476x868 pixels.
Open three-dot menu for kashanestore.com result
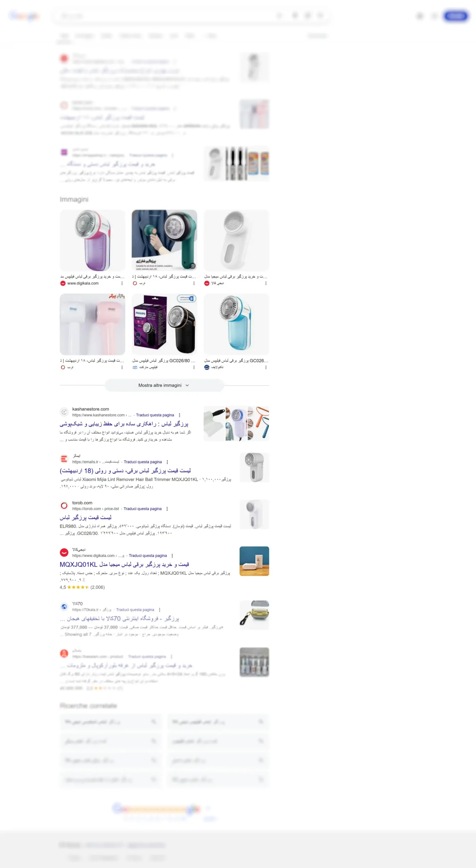[x=179, y=415]
